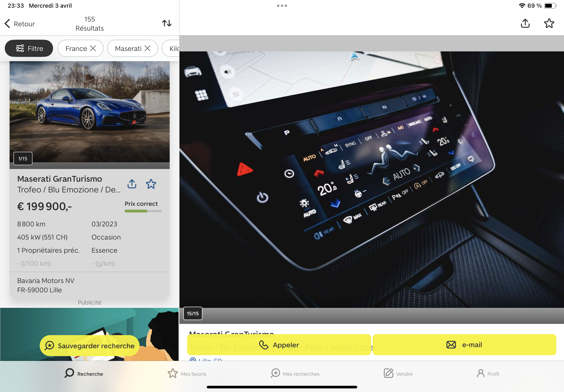Share the detail listing via top share icon
Screen dimensions: 564x392
click(x=525, y=23)
